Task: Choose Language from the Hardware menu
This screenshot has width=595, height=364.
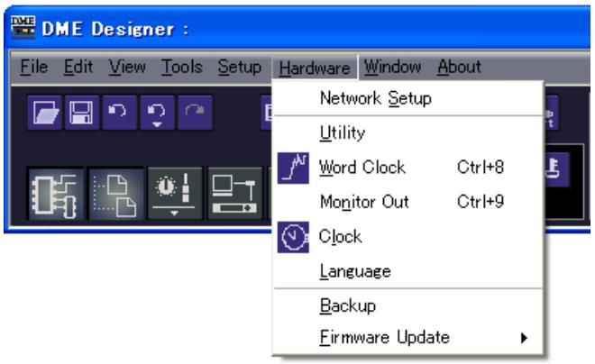Action: click(x=407, y=271)
